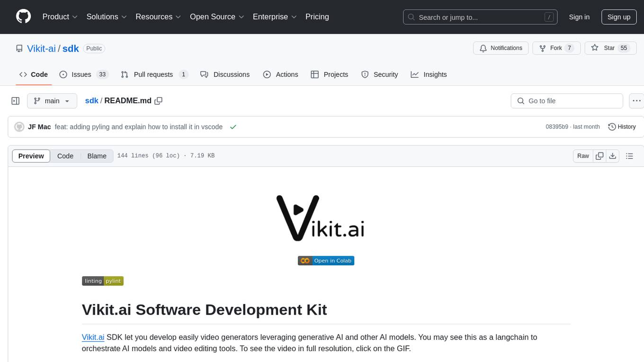Copy the raw file contents
Viewport: 644px width, 362px height.
click(599, 156)
